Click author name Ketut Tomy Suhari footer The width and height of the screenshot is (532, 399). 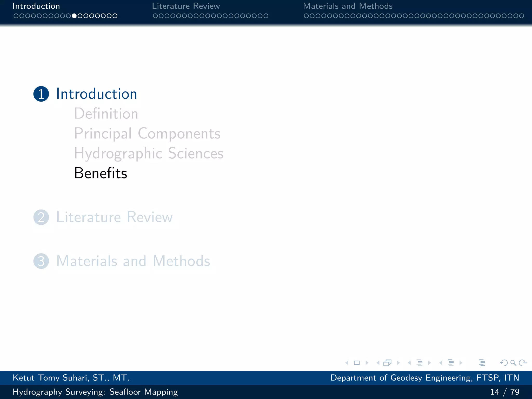[71, 378]
